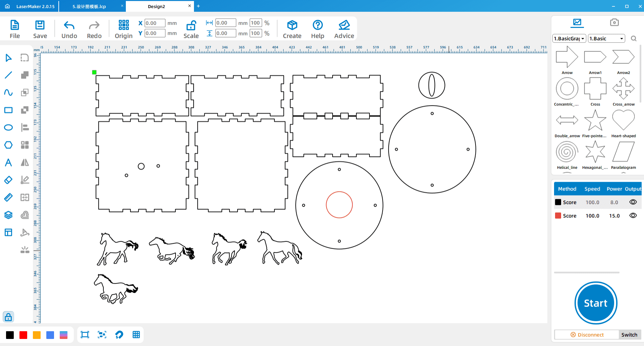Click the Disconnect button
Screen dimensions: 644x346
click(x=587, y=335)
